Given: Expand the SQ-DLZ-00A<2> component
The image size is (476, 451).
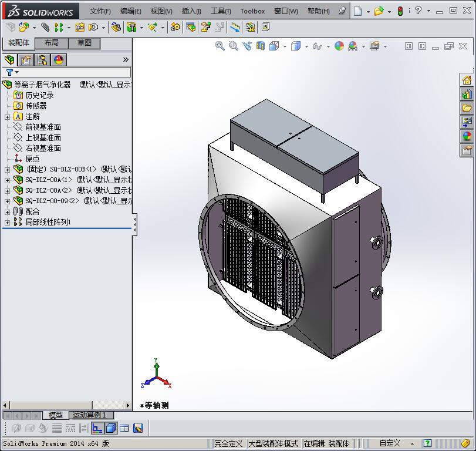Looking at the screenshot, I should coord(7,191).
